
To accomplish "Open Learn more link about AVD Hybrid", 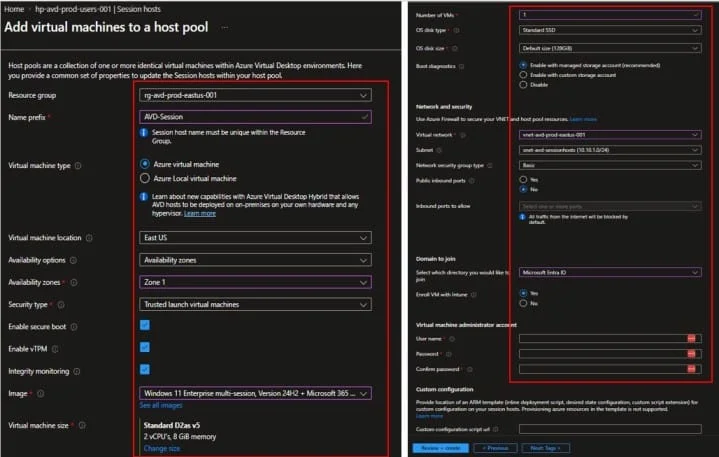I will [199, 214].
